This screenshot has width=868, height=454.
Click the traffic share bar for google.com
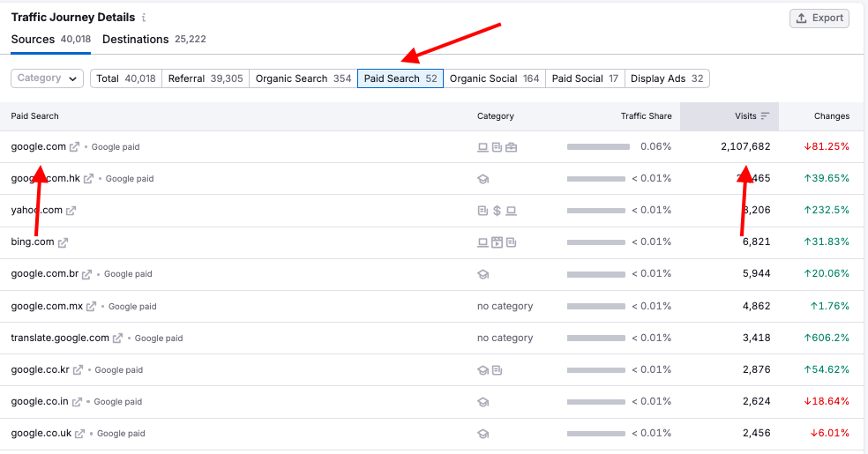click(x=597, y=147)
